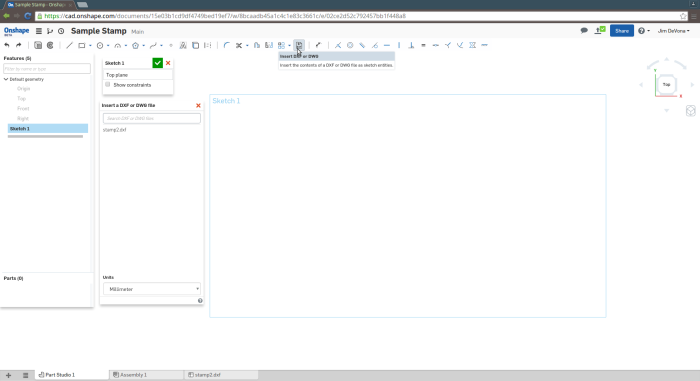Redo the last undone action
This screenshot has height=381, width=700.
tap(19, 45)
